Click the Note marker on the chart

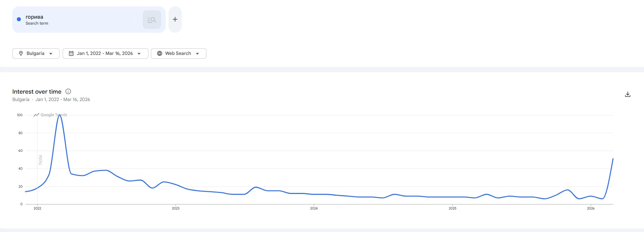pos(40,159)
